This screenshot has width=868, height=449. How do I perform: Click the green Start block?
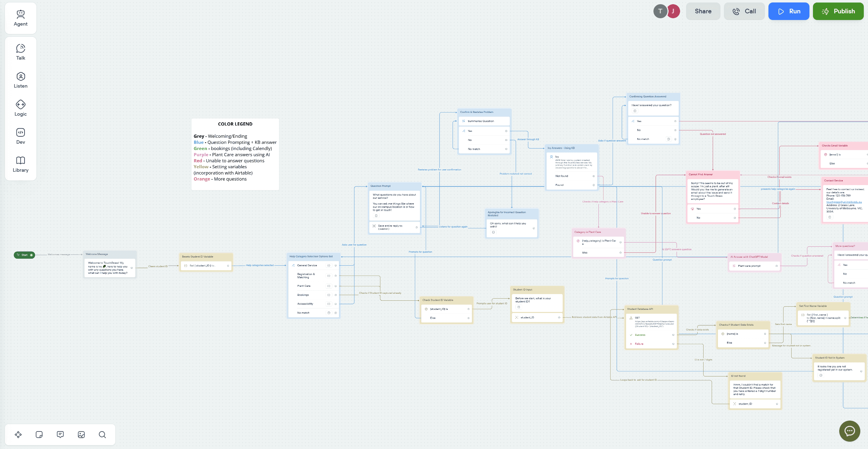pyautogui.click(x=24, y=255)
